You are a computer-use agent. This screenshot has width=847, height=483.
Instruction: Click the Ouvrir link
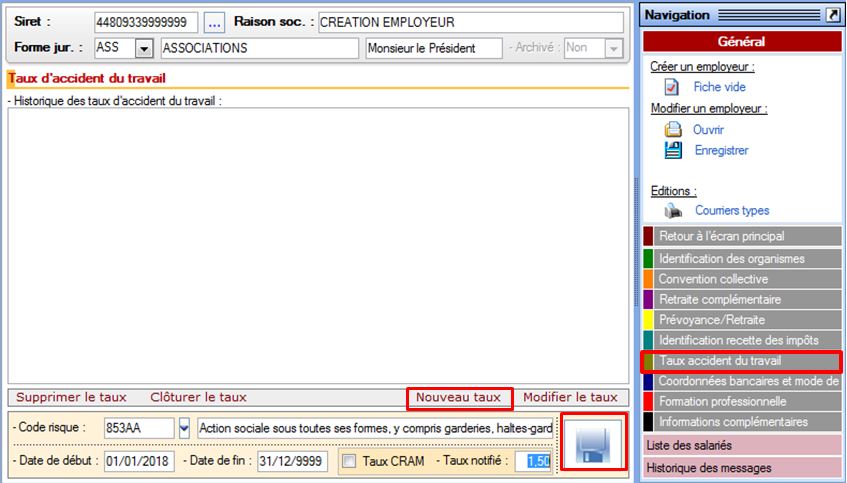point(708,130)
